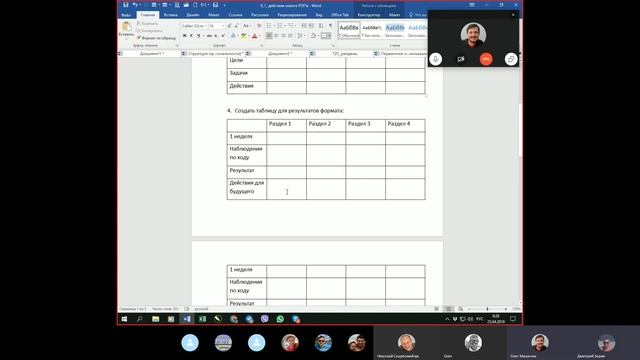Click the 'Раздел 4' header cell
640x360 pixels.
405,125
